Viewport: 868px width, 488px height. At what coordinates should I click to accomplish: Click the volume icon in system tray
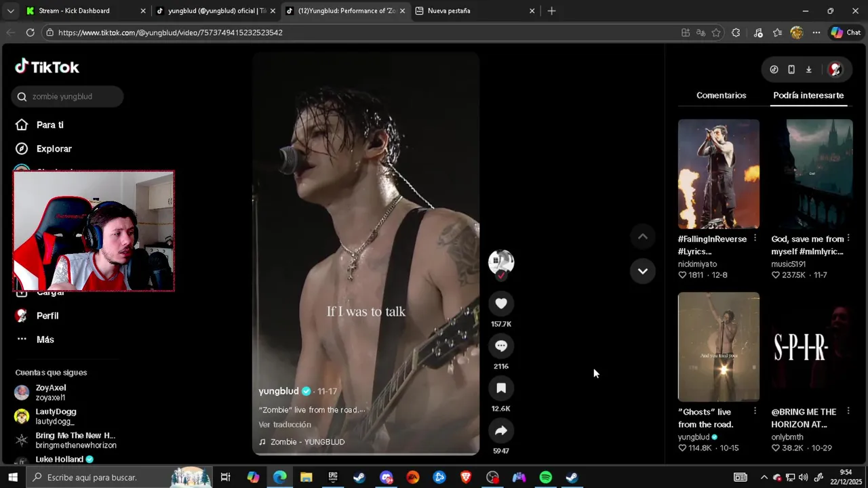click(804, 477)
